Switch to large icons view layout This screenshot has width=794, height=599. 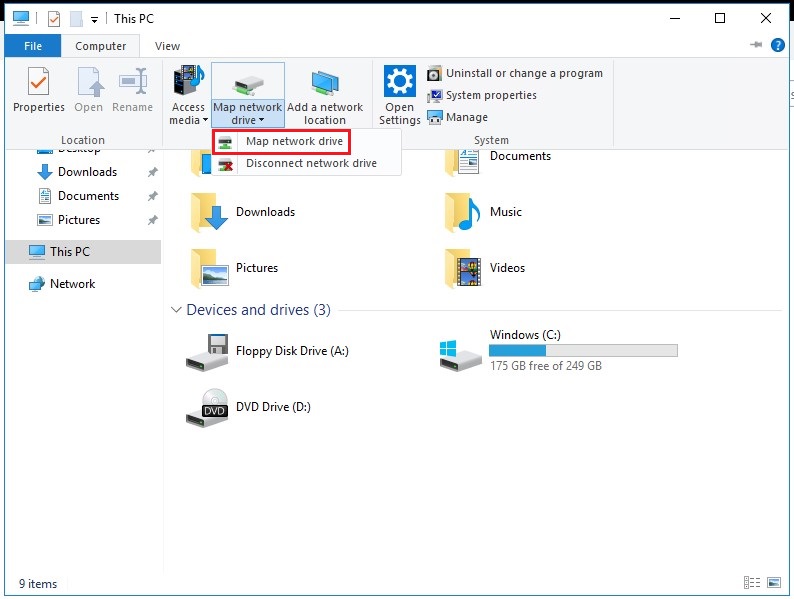(774, 583)
